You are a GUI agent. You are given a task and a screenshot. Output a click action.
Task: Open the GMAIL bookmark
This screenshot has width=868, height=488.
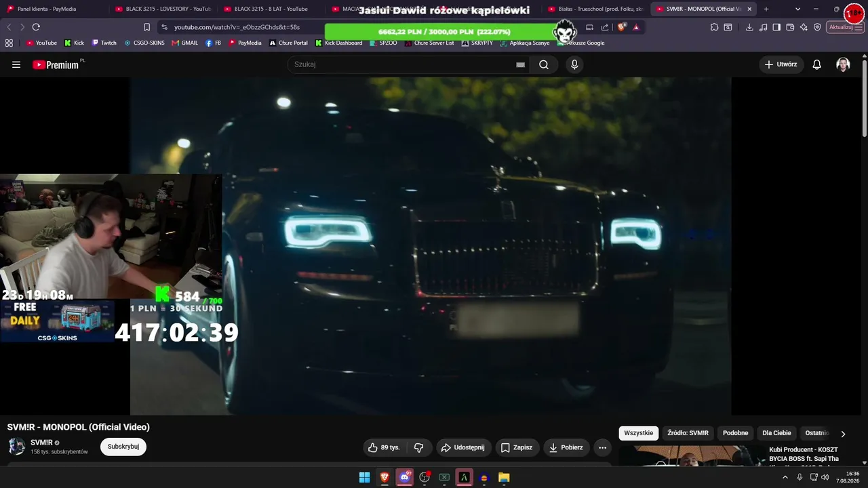(x=185, y=43)
